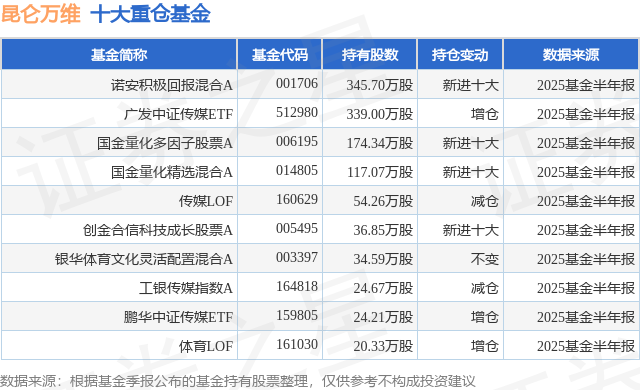Viewport: 640px width, 390px height.
Task: Open fund 广发中证传媒ETF
Action: pos(178,114)
